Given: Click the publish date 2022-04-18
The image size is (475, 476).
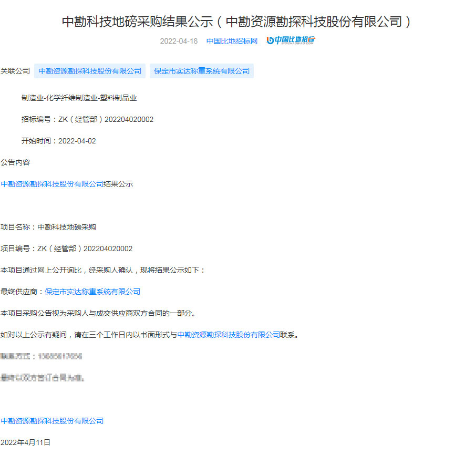Looking at the screenshot, I should tap(179, 41).
